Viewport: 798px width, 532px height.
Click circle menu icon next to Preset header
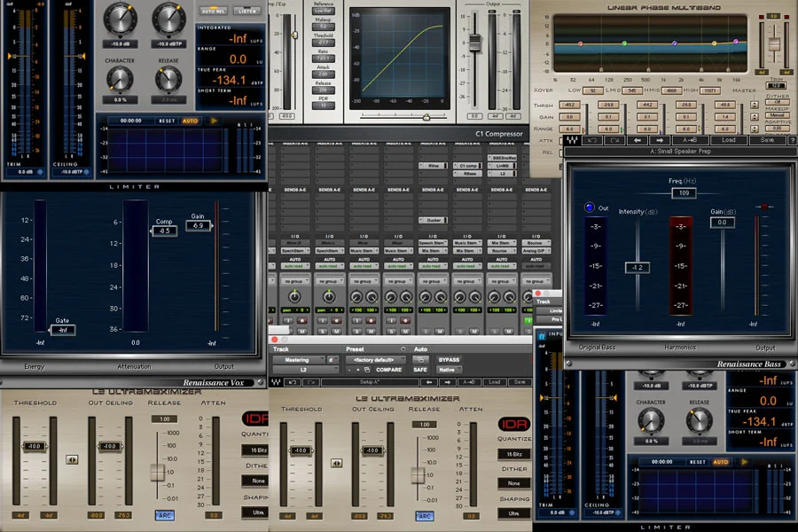tap(403, 349)
